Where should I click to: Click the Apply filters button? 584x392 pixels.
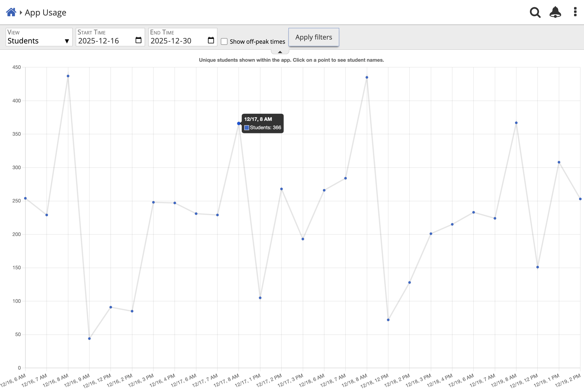(x=314, y=37)
